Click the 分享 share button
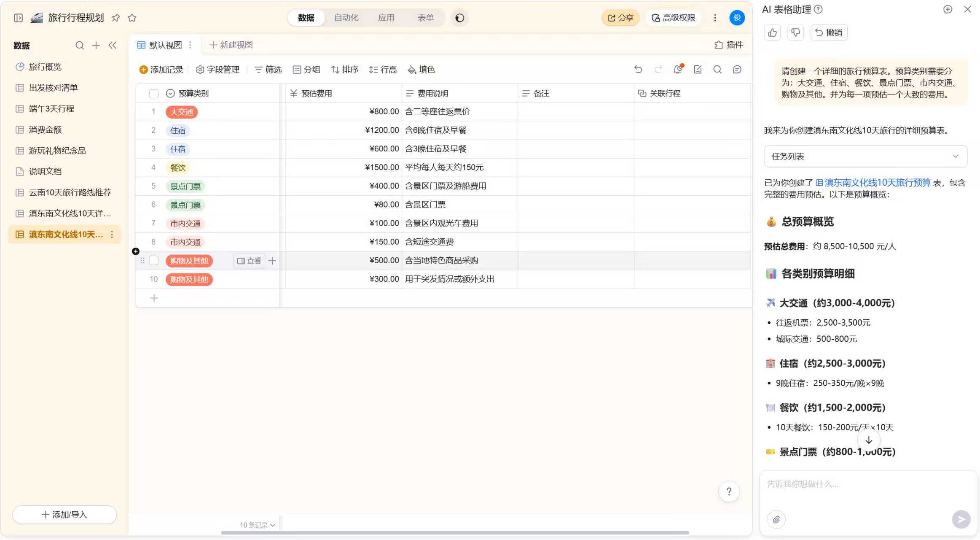Image resolution: width=980 pixels, height=540 pixels. tap(620, 18)
